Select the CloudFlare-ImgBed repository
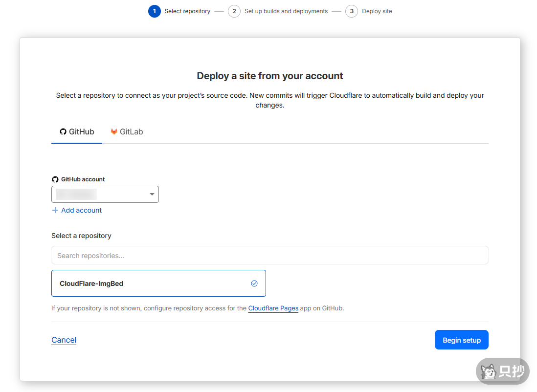Screen dimensions: 537x392 click(x=158, y=283)
